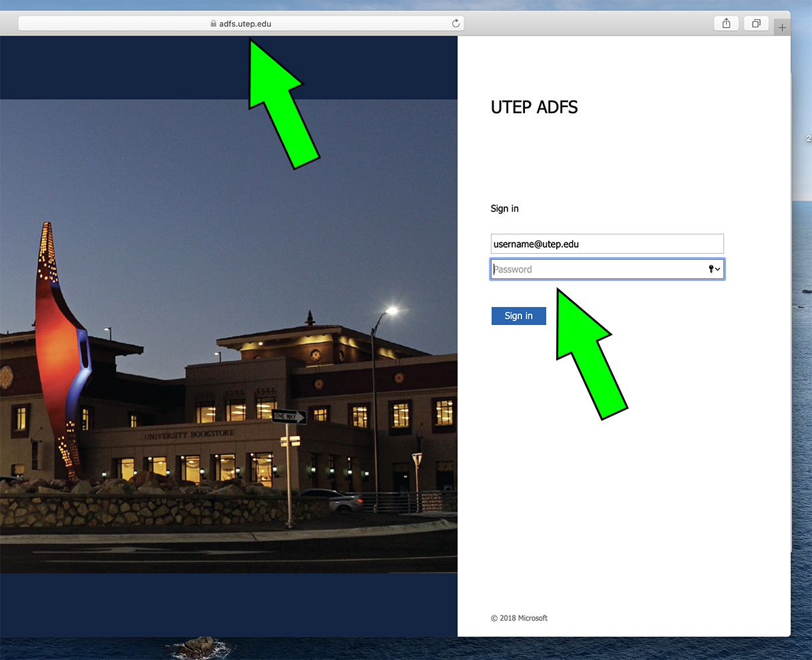Open the password key autofill dropdown
The height and width of the screenshot is (660, 812).
coord(714,269)
